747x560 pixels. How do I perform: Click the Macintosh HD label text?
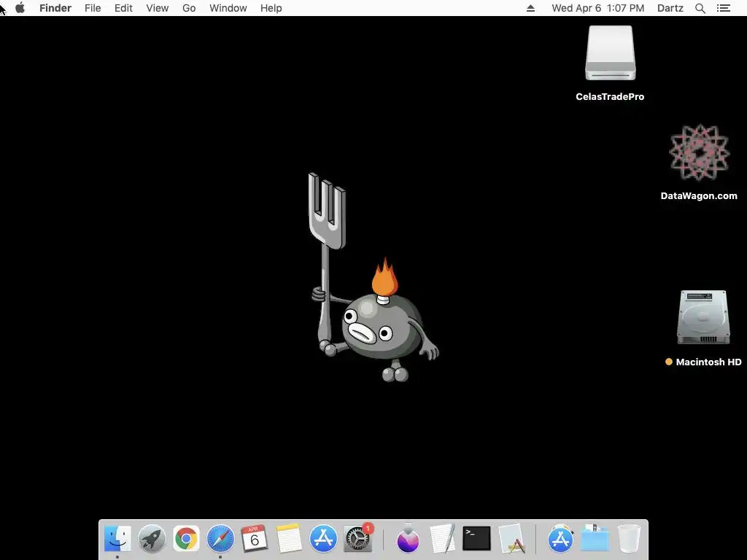708,362
